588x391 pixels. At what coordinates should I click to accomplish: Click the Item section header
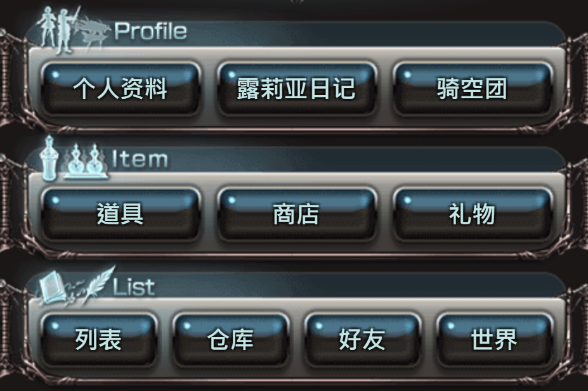click(140, 159)
